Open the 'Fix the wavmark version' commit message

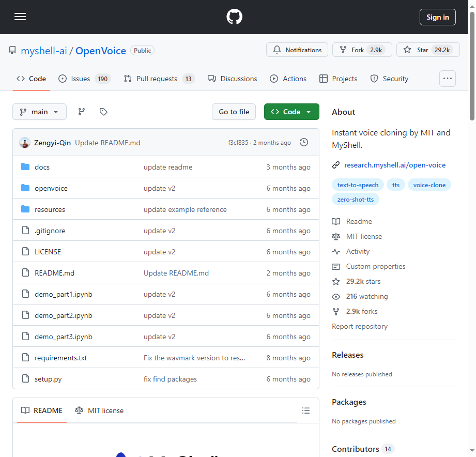point(194,358)
